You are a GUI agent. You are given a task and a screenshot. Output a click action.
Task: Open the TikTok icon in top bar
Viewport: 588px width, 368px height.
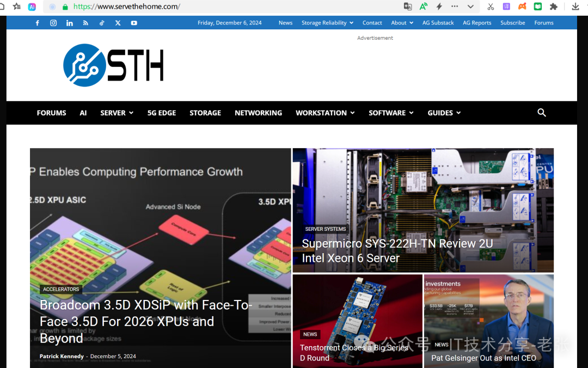(x=102, y=23)
